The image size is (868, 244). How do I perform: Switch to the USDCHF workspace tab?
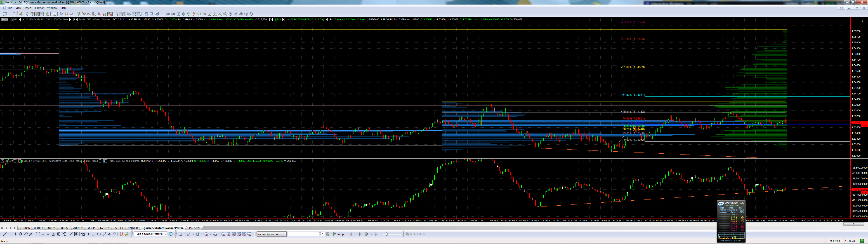click(119, 228)
